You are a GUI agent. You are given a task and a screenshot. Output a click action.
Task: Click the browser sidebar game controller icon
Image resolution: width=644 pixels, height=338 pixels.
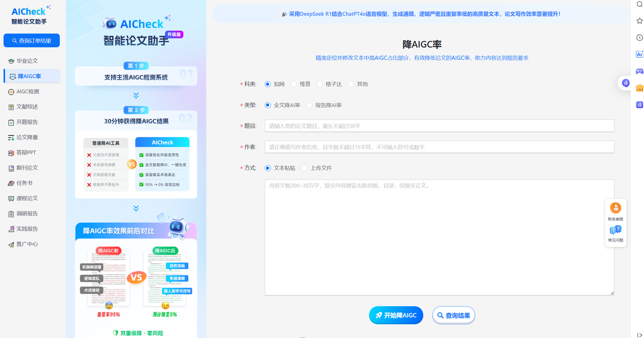click(639, 71)
